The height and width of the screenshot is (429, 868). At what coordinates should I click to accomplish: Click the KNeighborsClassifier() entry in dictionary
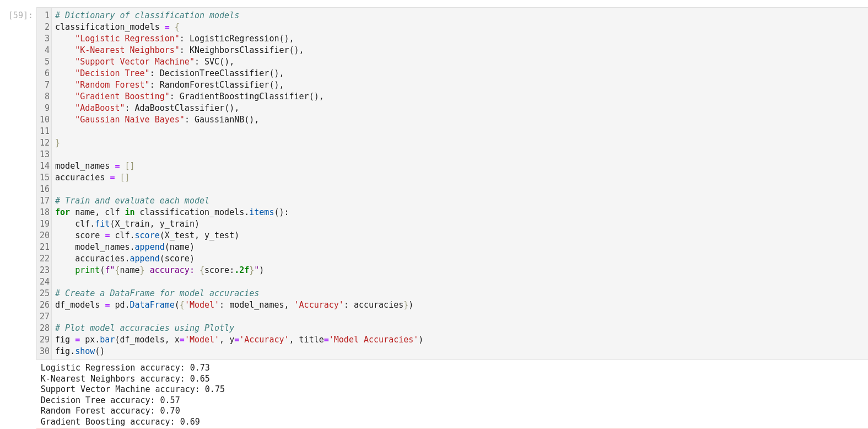[246, 50]
